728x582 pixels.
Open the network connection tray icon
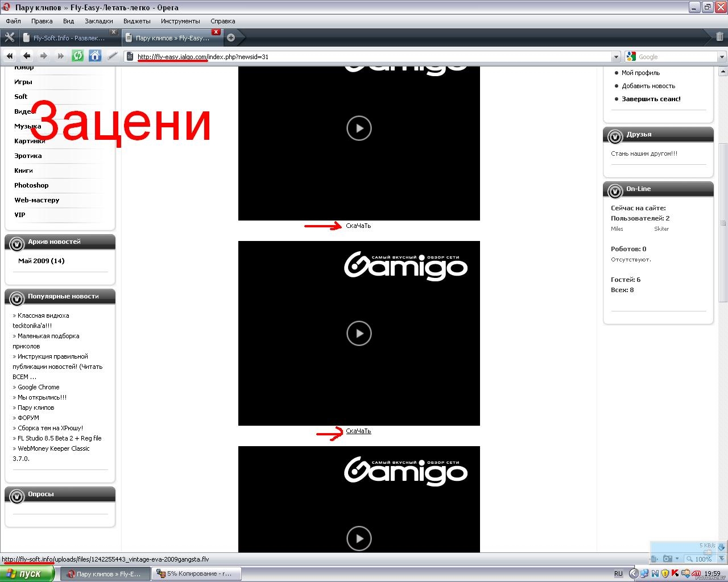point(646,573)
